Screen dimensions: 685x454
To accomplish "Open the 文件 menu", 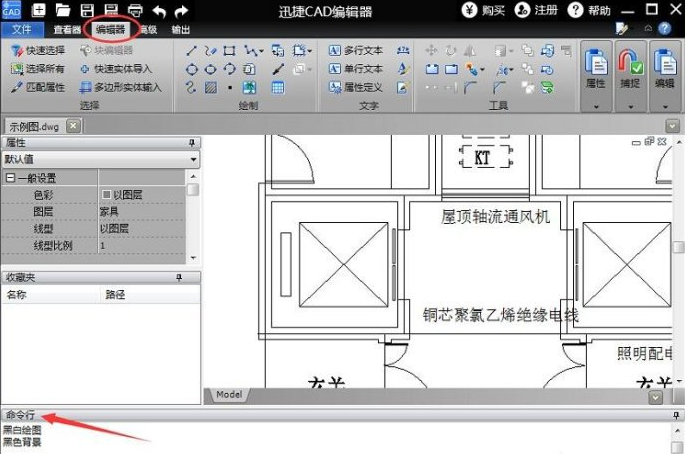I will click(22, 30).
